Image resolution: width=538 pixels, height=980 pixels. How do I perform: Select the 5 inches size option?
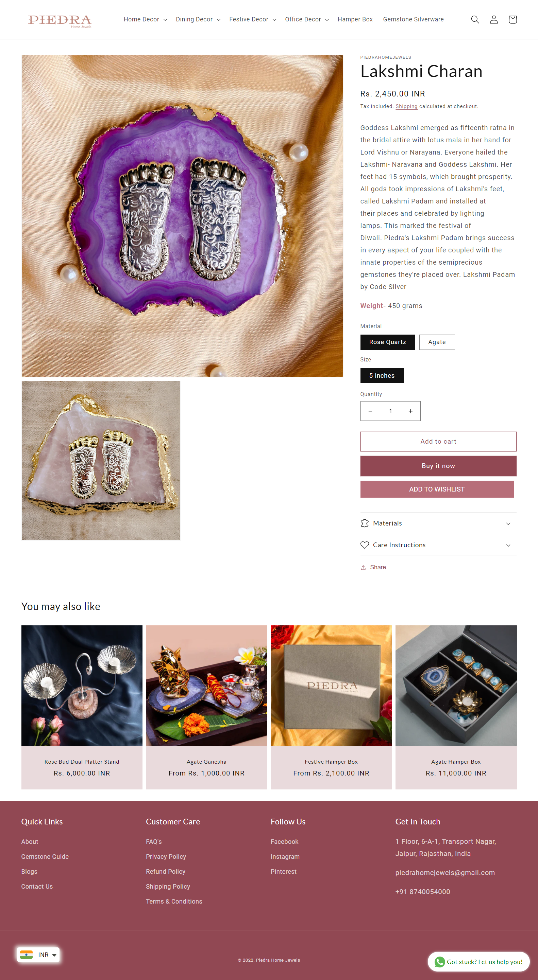[382, 375]
